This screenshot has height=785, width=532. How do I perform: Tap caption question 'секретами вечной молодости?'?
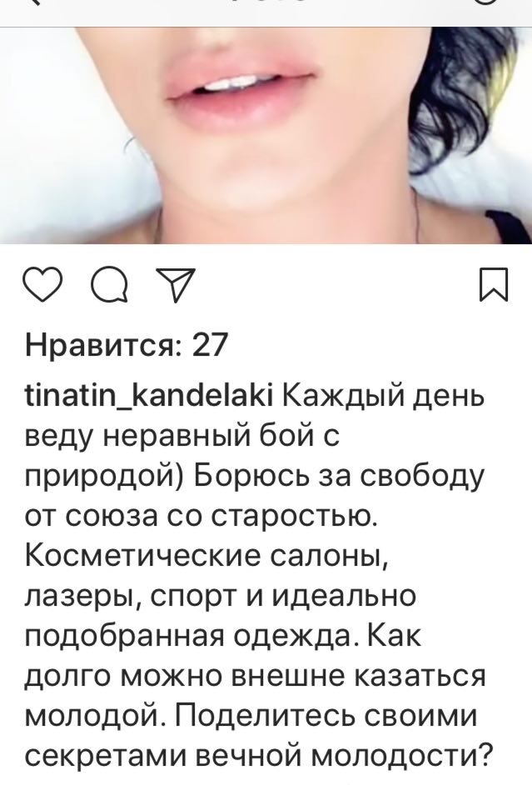(259, 757)
